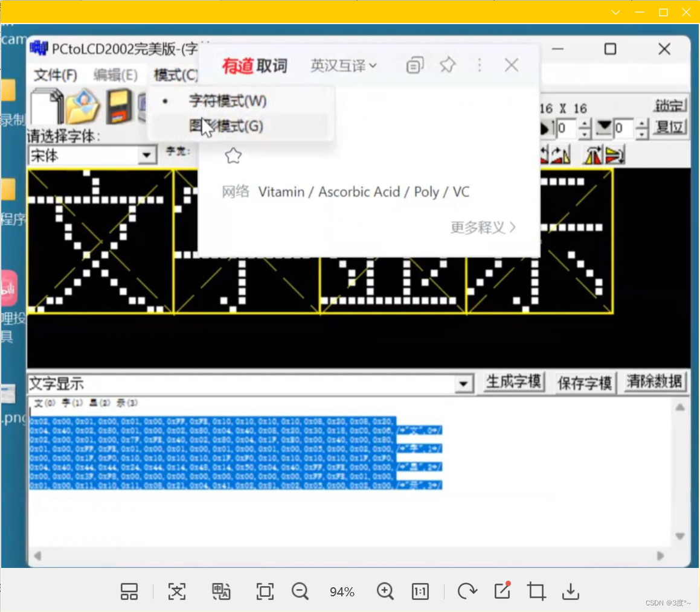The image size is (700, 612).
Task: Click the text recognition icon in viewer
Action: coord(177,591)
